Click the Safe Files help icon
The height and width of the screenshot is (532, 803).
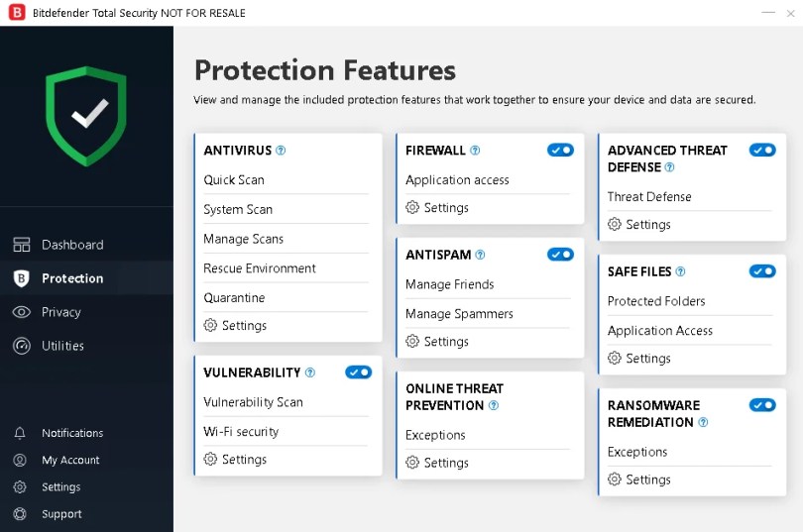tap(680, 271)
